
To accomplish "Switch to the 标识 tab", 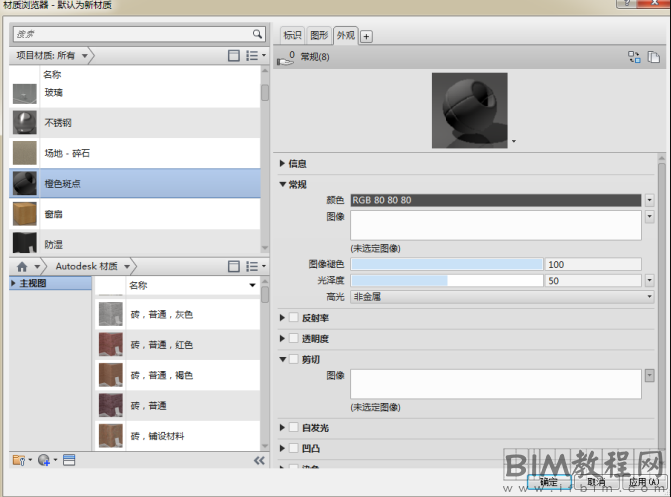I will point(291,35).
